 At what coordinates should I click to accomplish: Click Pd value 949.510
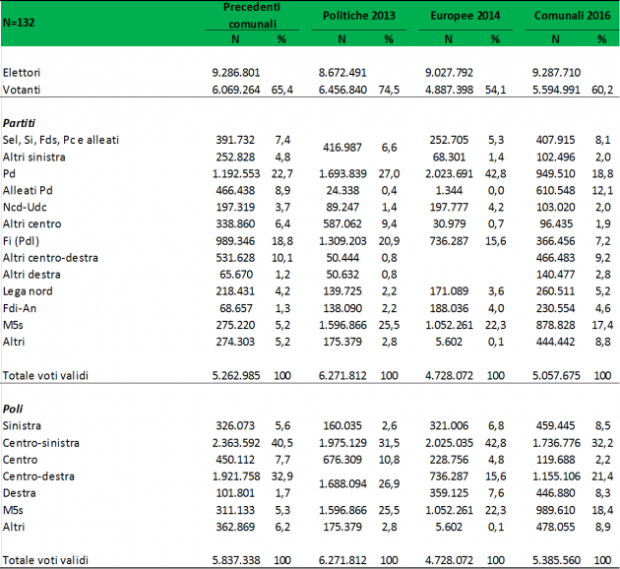point(556,174)
